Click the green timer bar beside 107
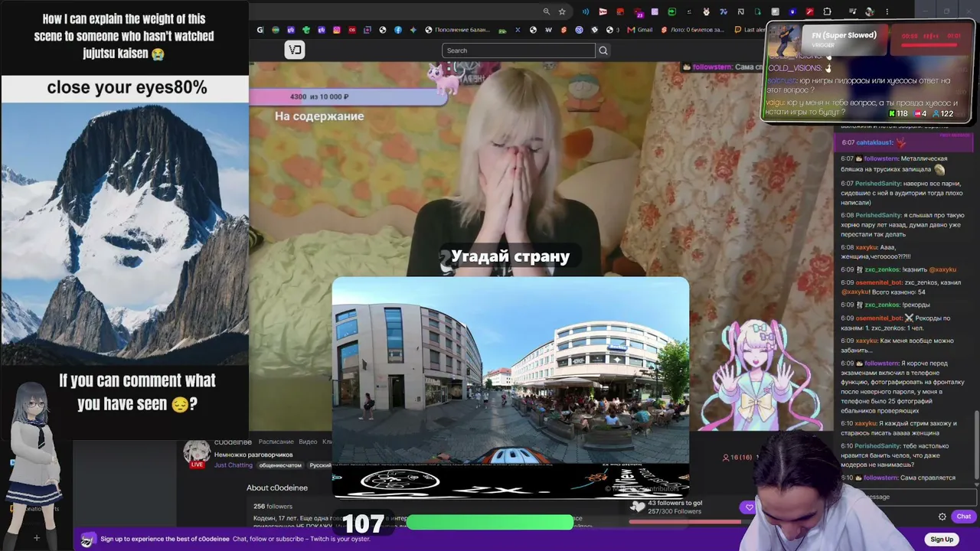Screen dimensions: 980x551 click(x=489, y=522)
